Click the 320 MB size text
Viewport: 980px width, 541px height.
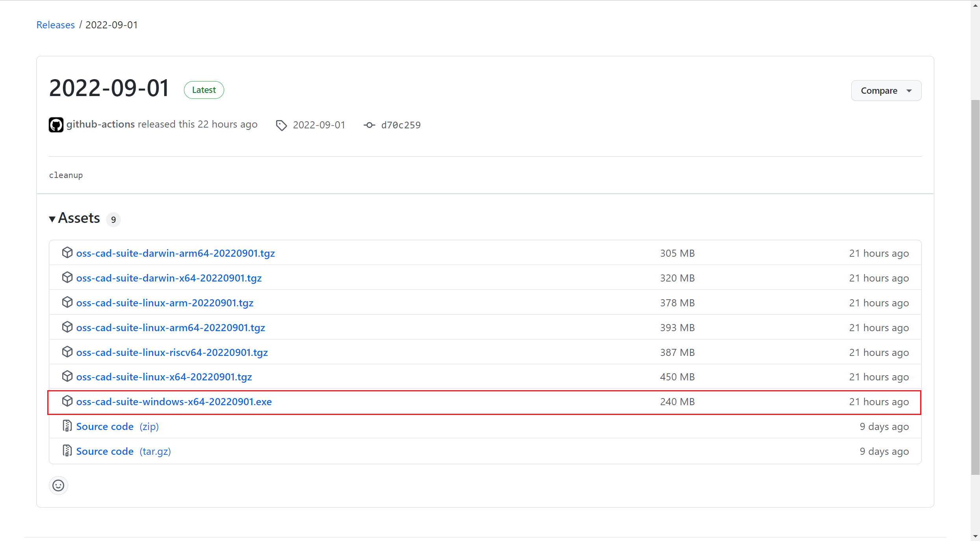[677, 278]
